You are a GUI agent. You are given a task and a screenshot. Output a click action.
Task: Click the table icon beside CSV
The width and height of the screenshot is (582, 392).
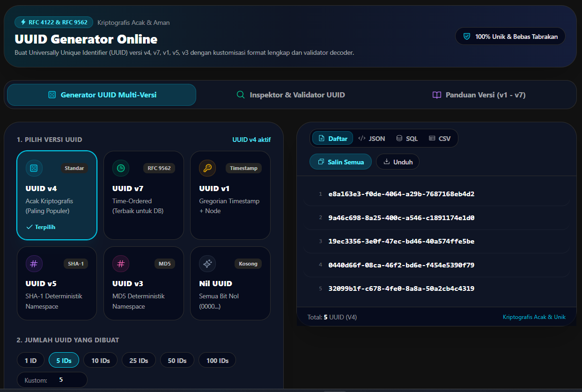(432, 138)
